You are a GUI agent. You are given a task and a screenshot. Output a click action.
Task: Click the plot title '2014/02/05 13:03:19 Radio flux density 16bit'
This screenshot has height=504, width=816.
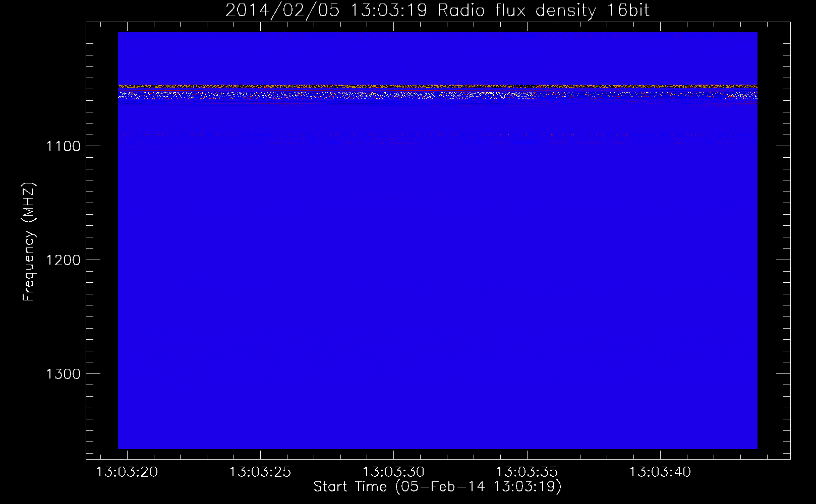(437, 10)
